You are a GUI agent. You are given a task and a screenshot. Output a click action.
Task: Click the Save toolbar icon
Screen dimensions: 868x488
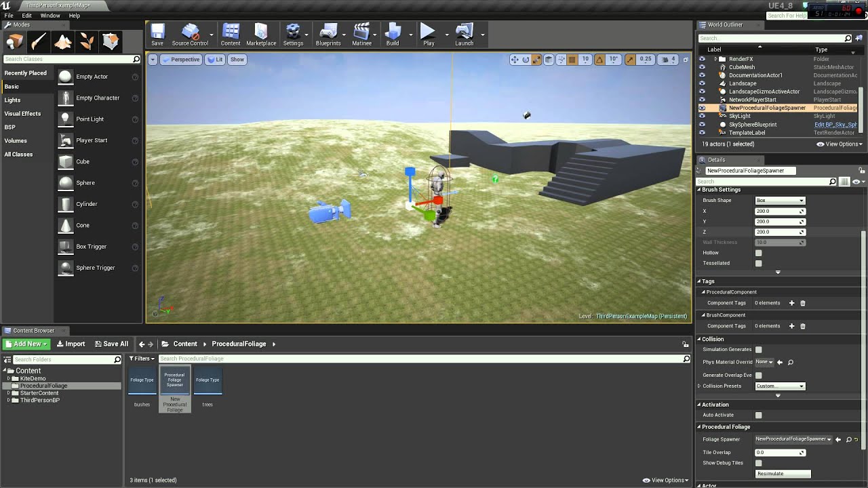coord(157,35)
